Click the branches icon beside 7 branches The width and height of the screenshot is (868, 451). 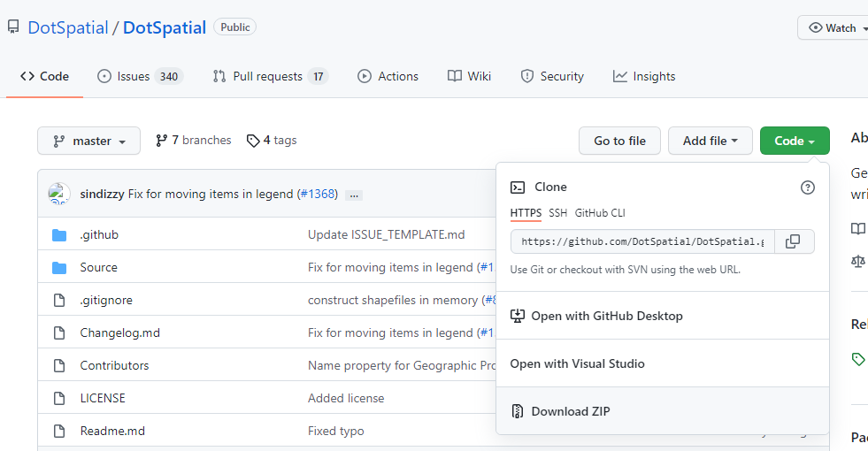click(162, 141)
